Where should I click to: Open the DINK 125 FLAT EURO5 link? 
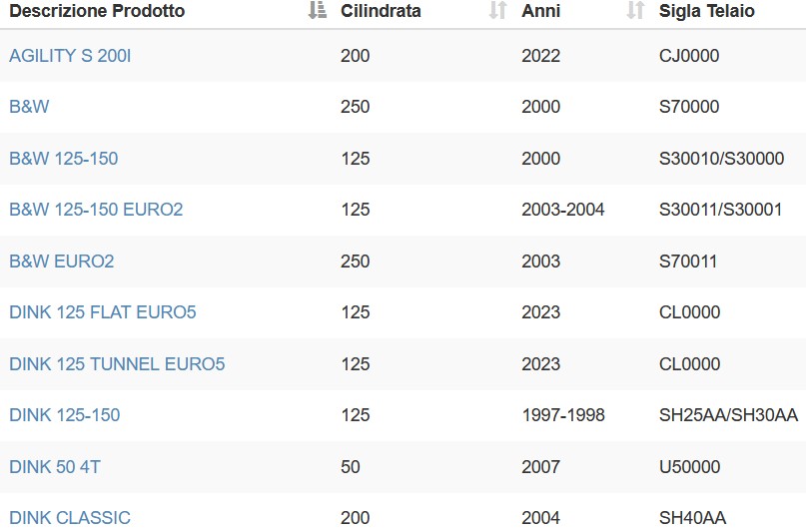pyautogui.click(x=103, y=312)
